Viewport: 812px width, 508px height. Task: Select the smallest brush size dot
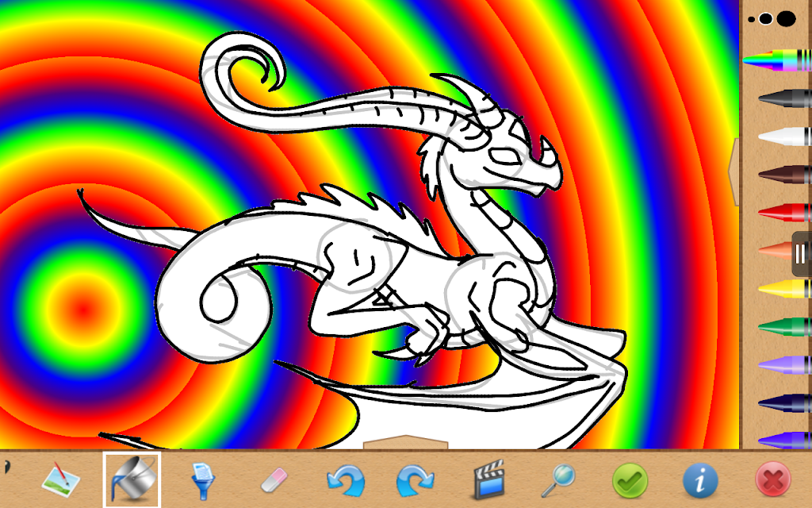pyautogui.click(x=752, y=20)
